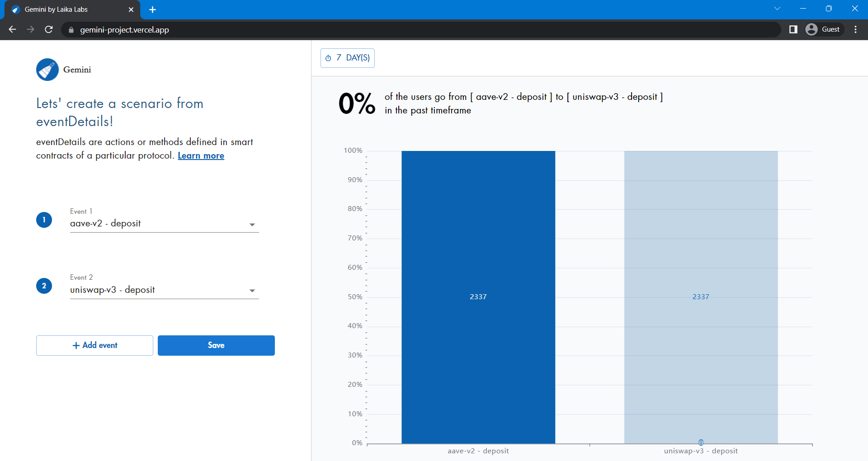This screenshot has width=868, height=461.
Task: Click the timer icon in 7 DAY(S) button
Action: tap(328, 58)
